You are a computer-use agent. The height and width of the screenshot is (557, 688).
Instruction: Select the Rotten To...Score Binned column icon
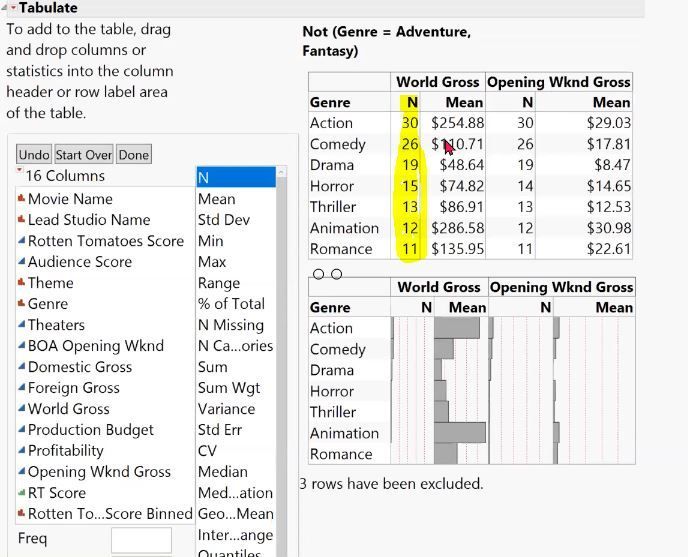click(x=21, y=513)
